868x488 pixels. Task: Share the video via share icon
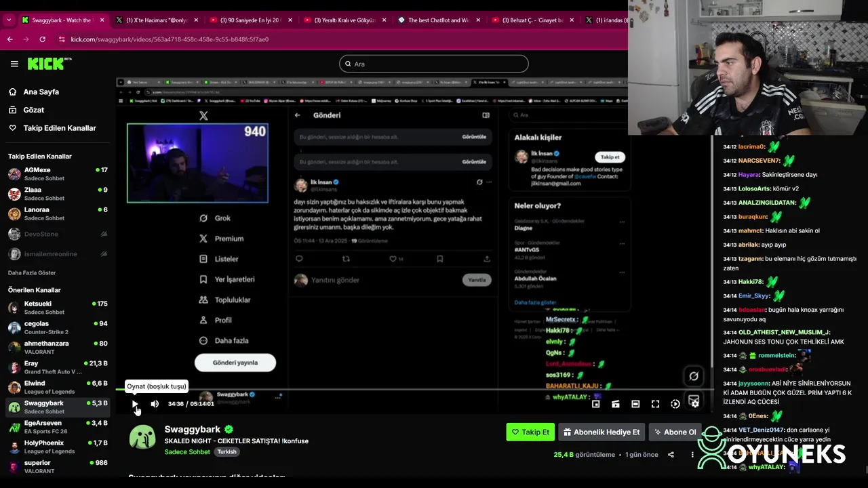coord(671,455)
